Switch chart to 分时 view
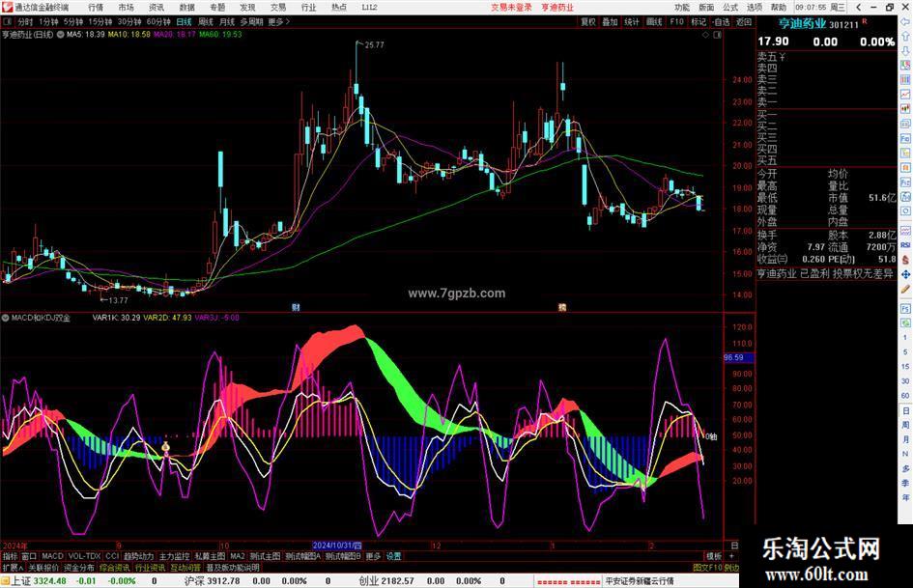The width and height of the screenshot is (913, 588). pos(25,21)
